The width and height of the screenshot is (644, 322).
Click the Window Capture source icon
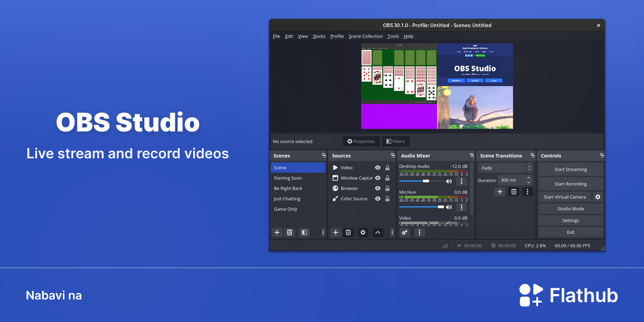[x=335, y=178]
